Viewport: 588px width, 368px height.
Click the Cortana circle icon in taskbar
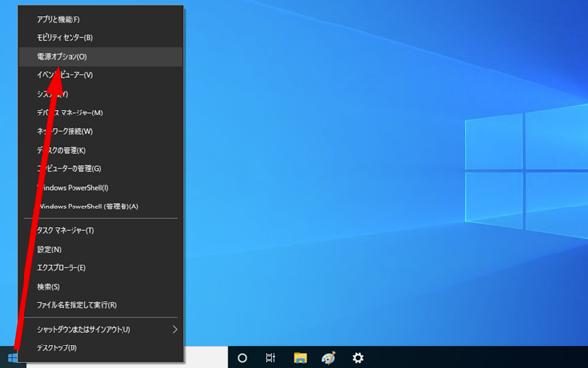tap(242, 358)
